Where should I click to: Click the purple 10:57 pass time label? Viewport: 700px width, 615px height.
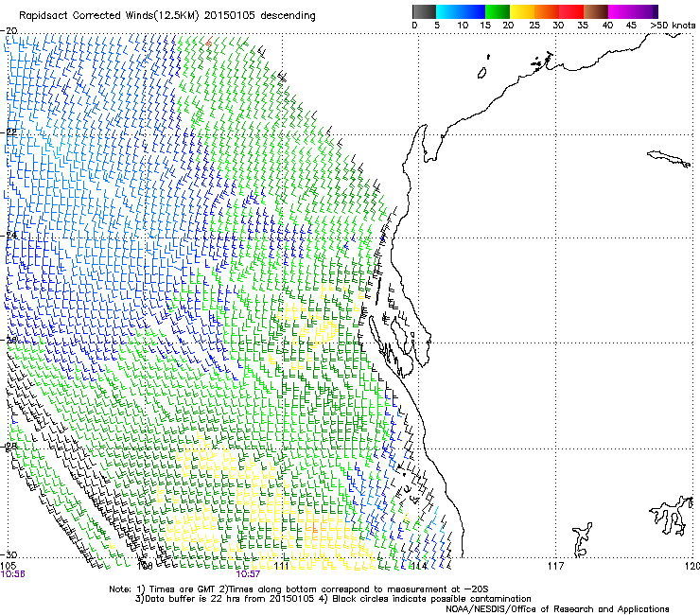click(x=248, y=574)
